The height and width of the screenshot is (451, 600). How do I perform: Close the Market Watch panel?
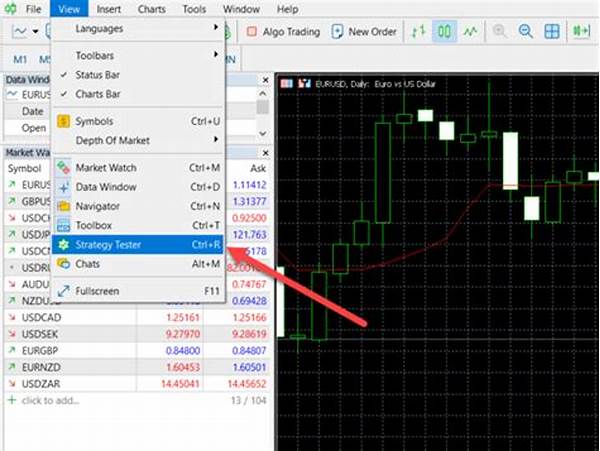click(266, 153)
